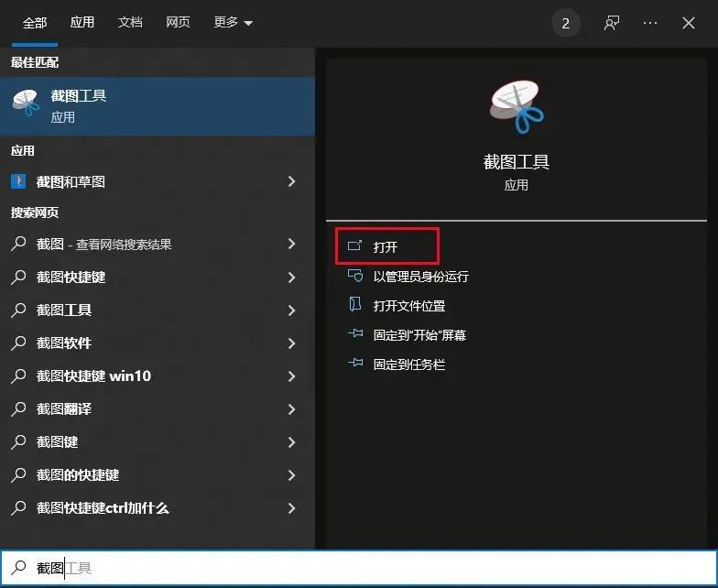Expand the 更多 dropdown tab
Screen dimensions: 718x588
(x=233, y=22)
